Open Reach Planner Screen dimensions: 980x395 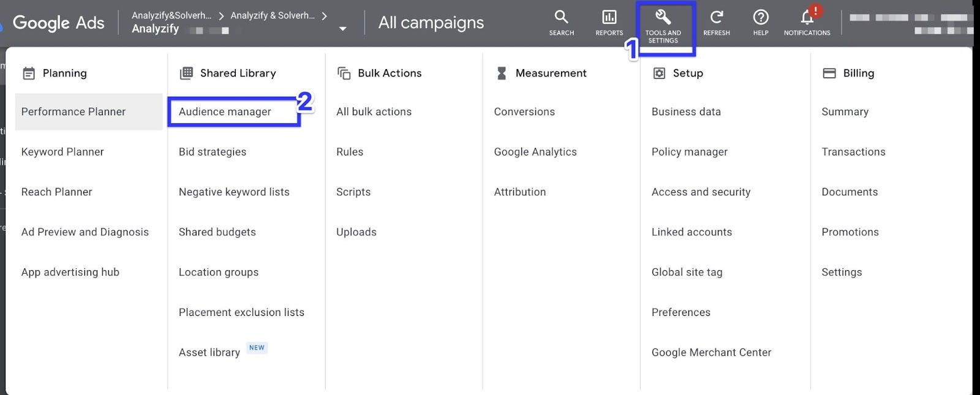56,192
